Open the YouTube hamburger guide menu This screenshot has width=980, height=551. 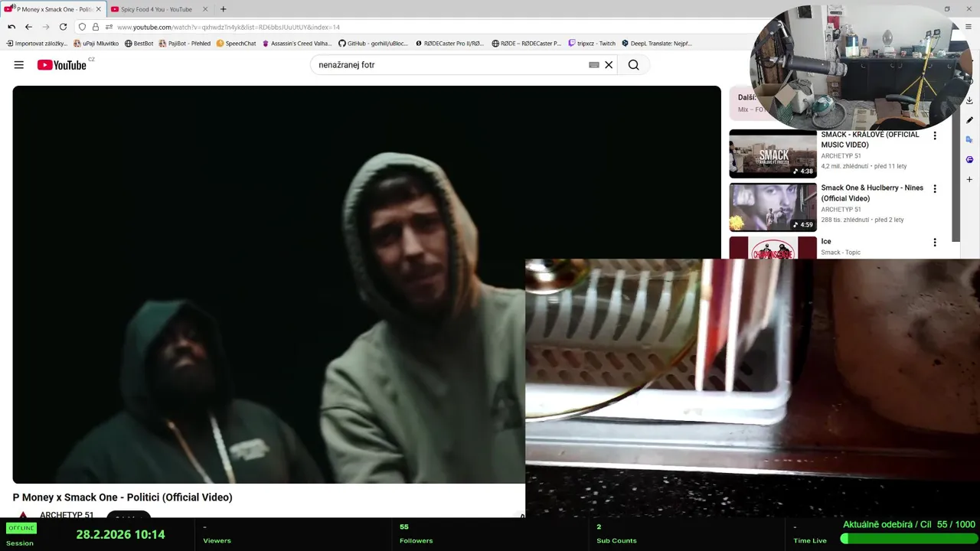pos(18,65)
